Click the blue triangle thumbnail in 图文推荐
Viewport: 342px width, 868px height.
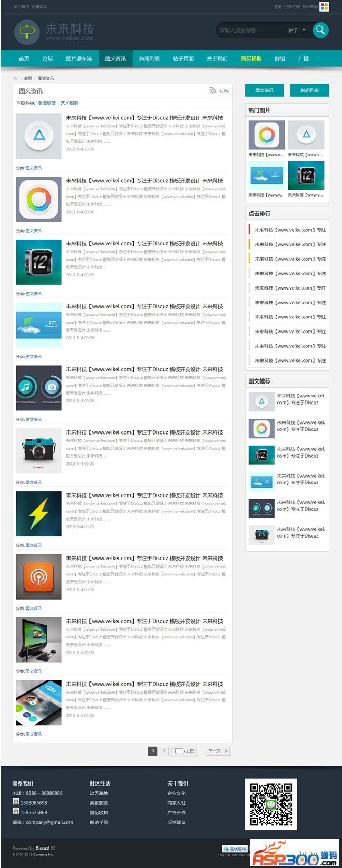coord(261,402)
